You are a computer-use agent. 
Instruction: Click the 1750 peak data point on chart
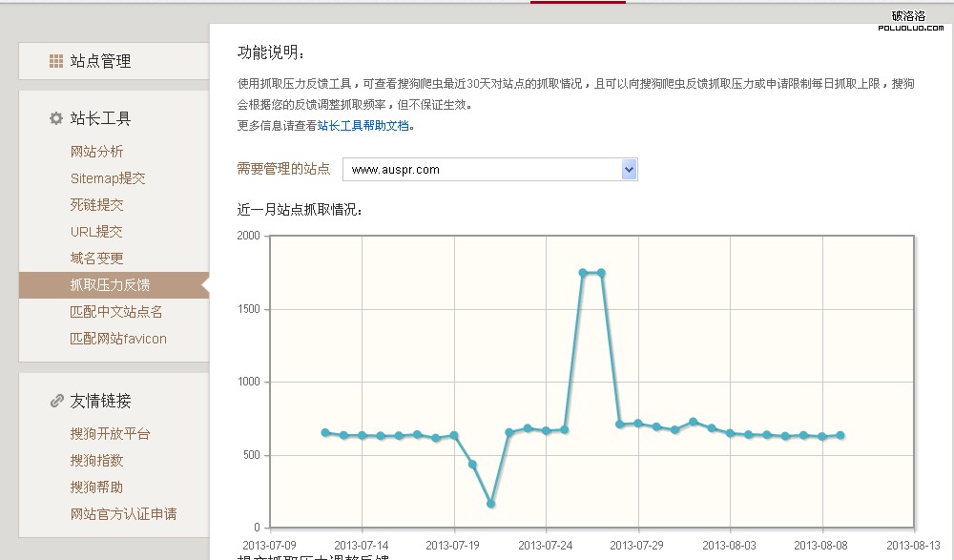tap(583, 273)
